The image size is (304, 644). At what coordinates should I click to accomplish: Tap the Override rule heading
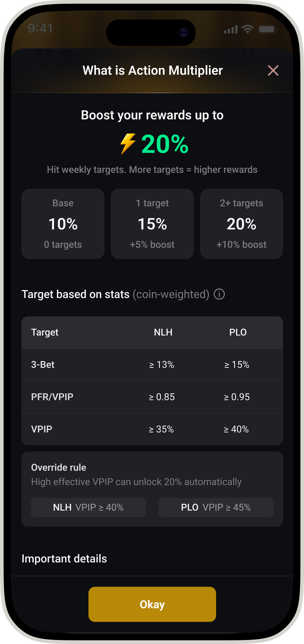(x=58, y=467)
